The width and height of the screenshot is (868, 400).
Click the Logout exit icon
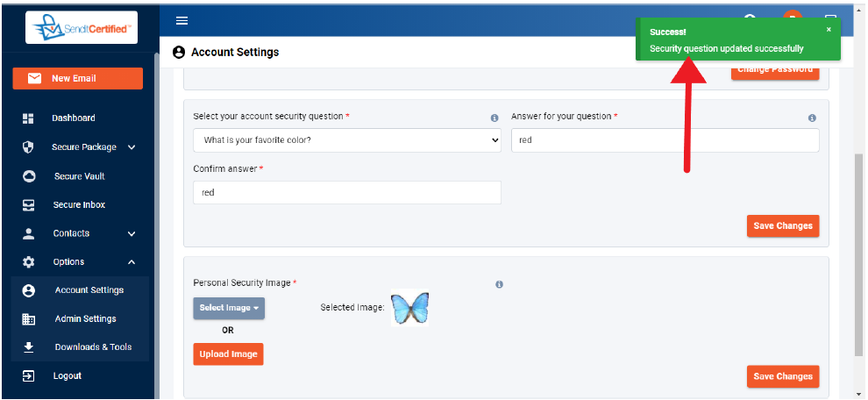pyautogui.click(x=29, y=376)
